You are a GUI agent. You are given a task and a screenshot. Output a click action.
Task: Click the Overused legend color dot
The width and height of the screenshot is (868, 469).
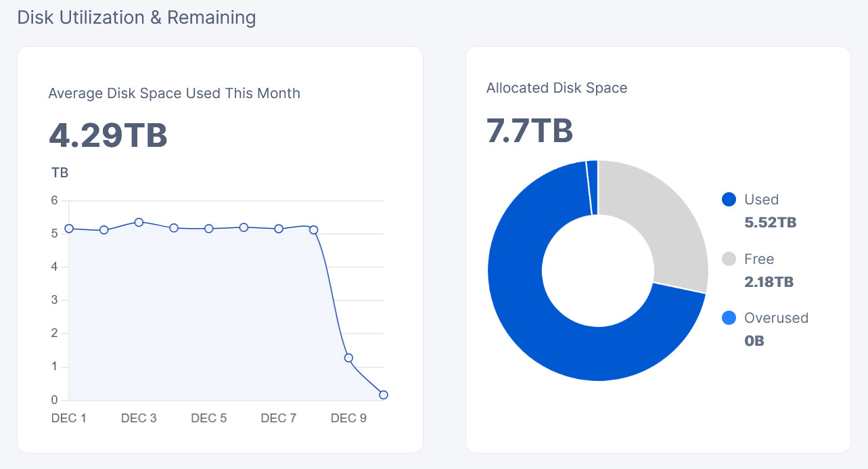point(729,318)
